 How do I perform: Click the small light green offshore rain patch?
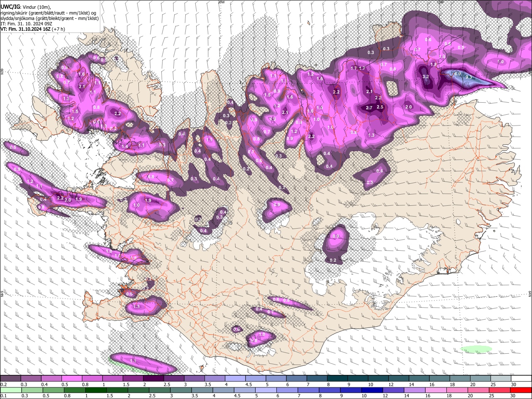tap(476, 349)
